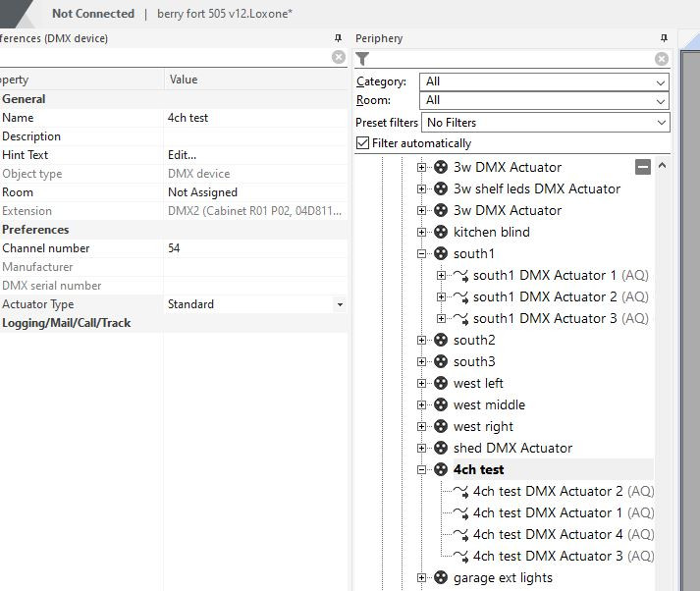Click the south2 DMX device icon

click(x=441, y=340)
